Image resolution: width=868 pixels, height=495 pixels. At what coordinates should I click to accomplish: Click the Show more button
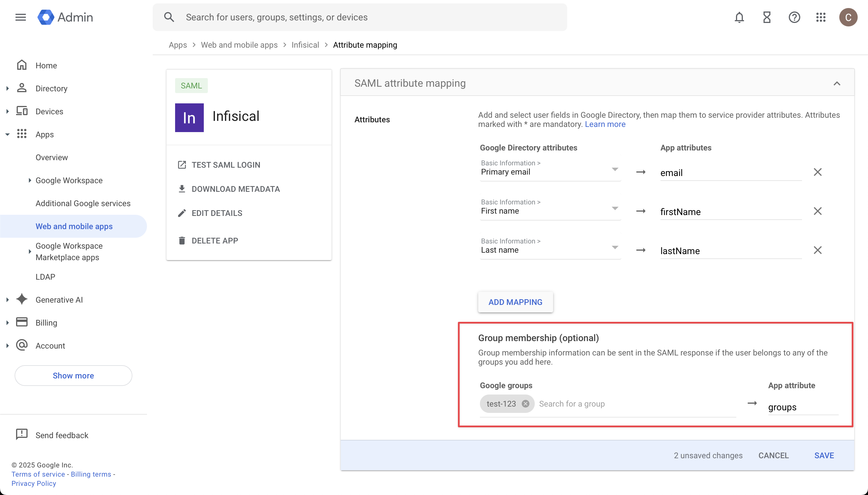pos(73,375)
